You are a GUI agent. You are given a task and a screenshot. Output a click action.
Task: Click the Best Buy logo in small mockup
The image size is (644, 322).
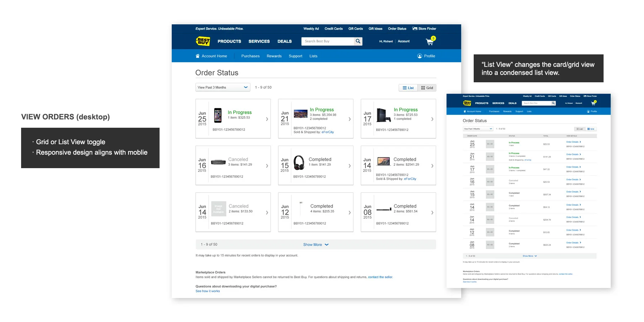[467, 103]
